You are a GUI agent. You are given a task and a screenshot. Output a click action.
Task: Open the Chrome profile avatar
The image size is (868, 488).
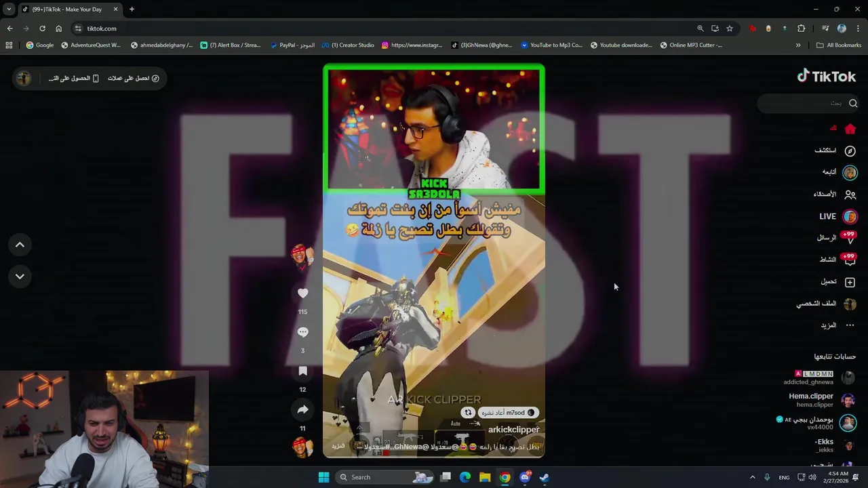click(x=842, y=28)
